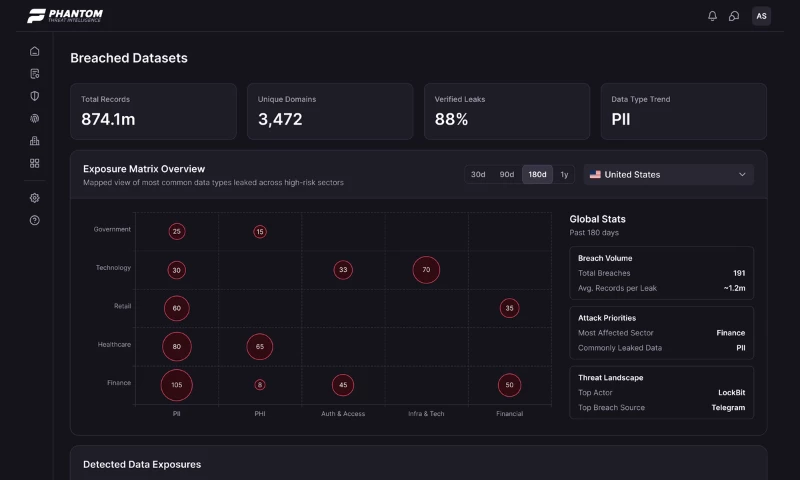Viewport: 800px width, 480px height.
Task: Open the grid apps icon in sidebar
Action: 35,163
